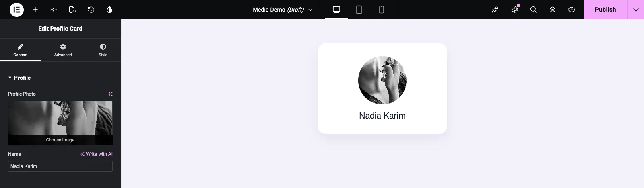
Task: Click the circular profile photo in canvas
Action: tap(382, 80)
